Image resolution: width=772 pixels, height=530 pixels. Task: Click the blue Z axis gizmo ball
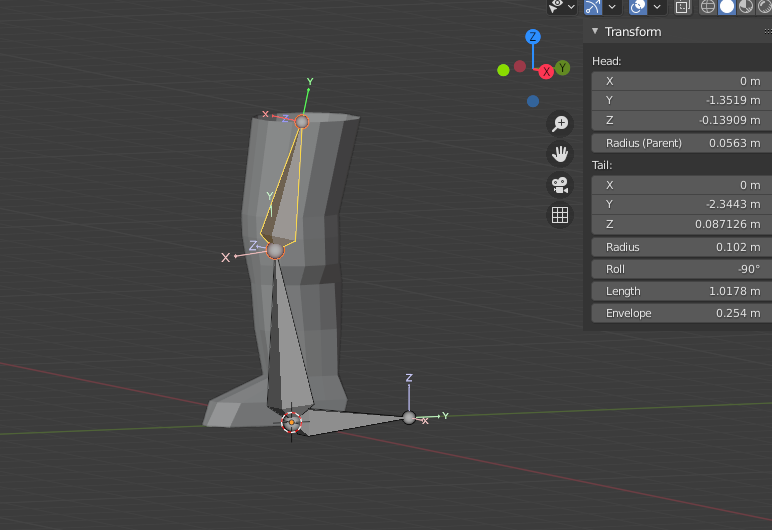coord(533,37)
